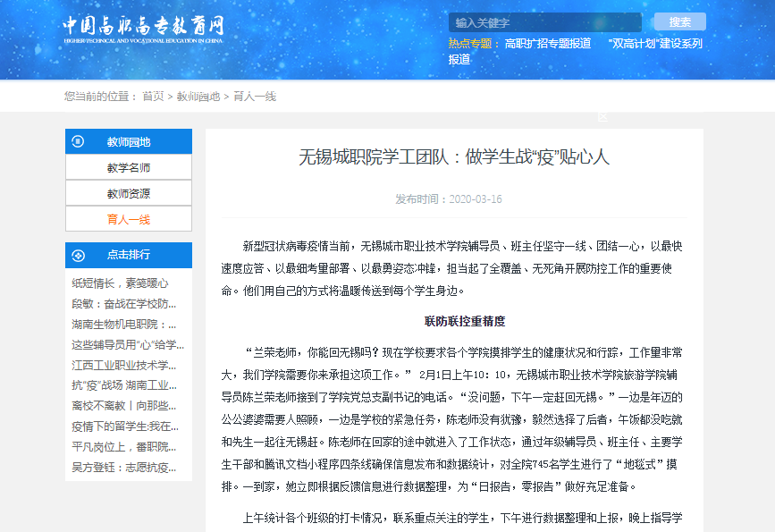Image resolution: width=775 pixels, height=532 pixels.
Task: Click the 中国高职高专教育网 site logo
Action: 143,30
